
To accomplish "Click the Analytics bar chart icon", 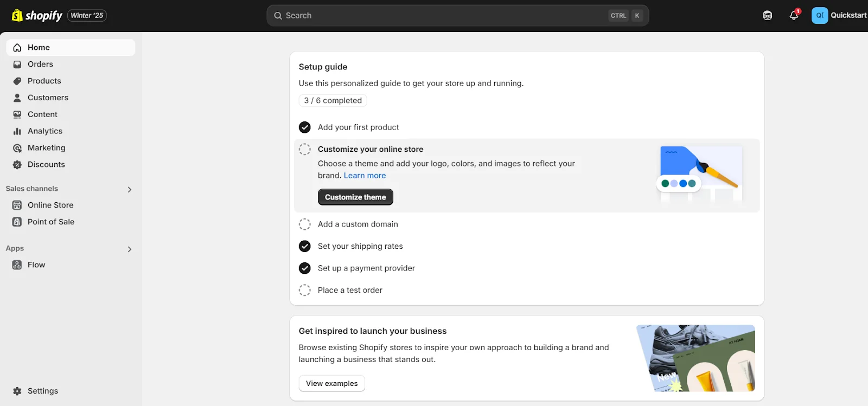I will click(x=17, y=132).
